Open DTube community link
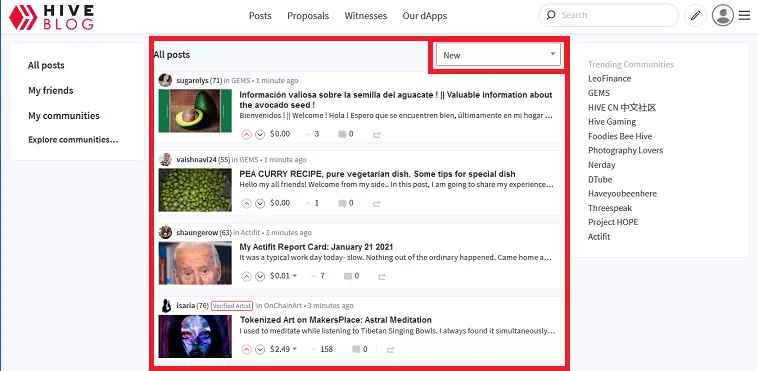 point(600,179)
